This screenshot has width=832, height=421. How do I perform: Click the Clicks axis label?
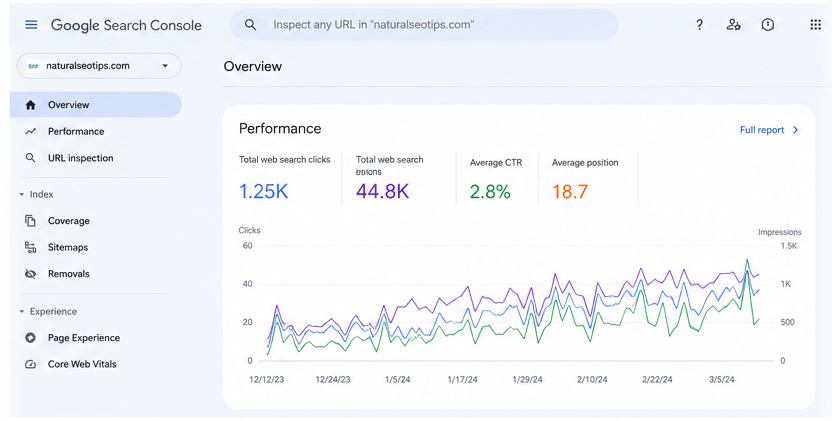(249, 230)
